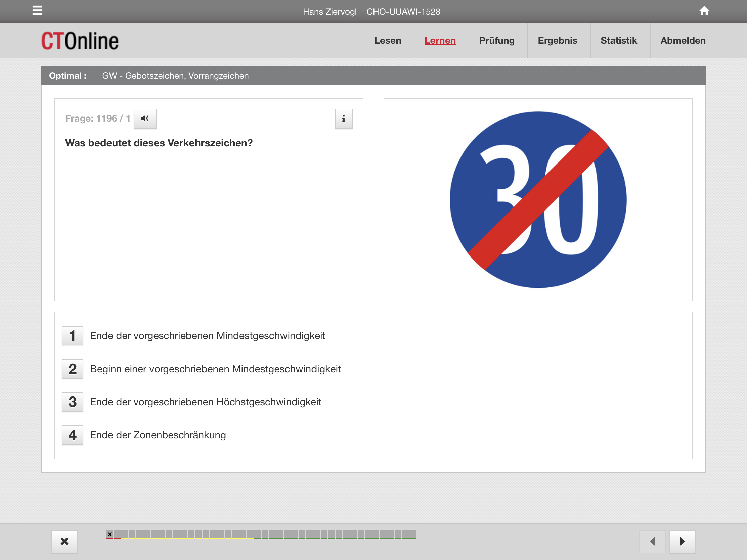
Task: Click the CTOnline logo
Action: click(80, 41)
